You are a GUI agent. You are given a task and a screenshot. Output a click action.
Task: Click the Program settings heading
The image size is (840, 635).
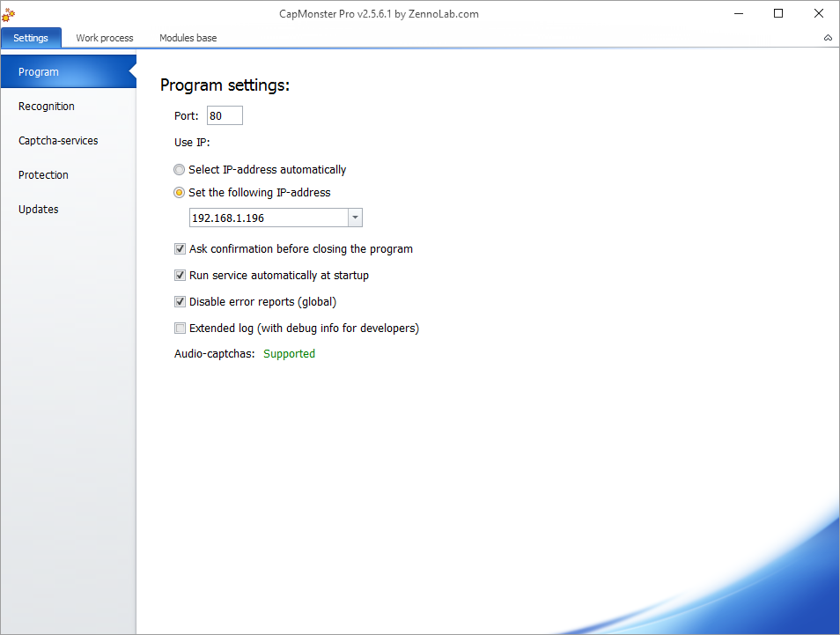(x=225, y=85)
